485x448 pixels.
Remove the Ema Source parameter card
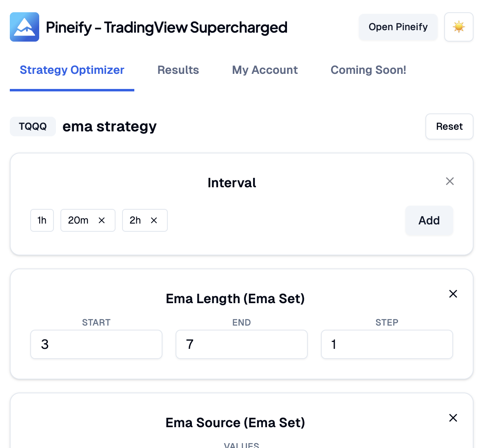[453, 418]
